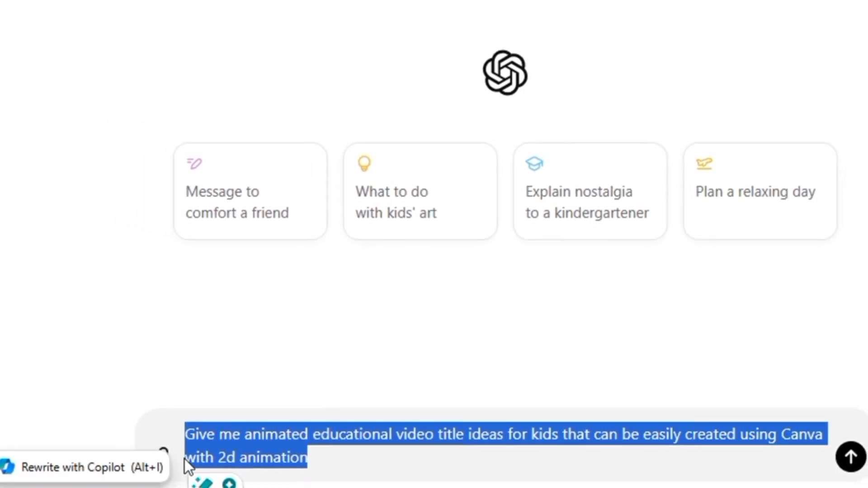Place cursor after the word animation

(308, 457)
